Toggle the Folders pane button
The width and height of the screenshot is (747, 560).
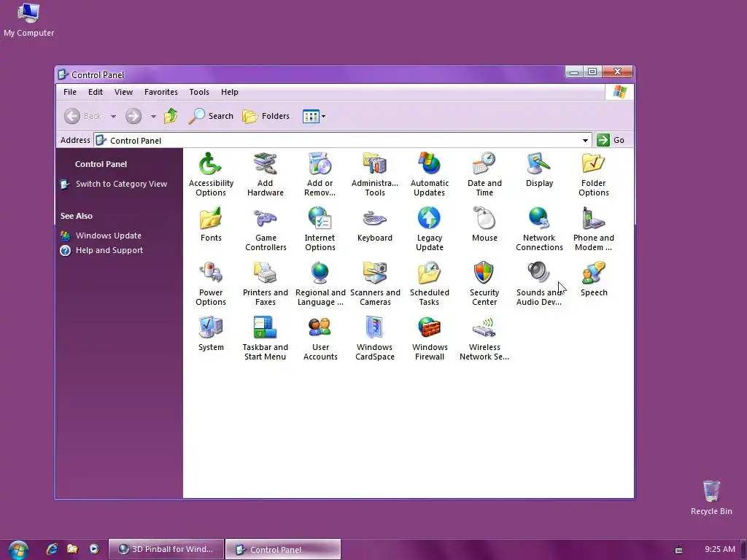pos(266,116)
